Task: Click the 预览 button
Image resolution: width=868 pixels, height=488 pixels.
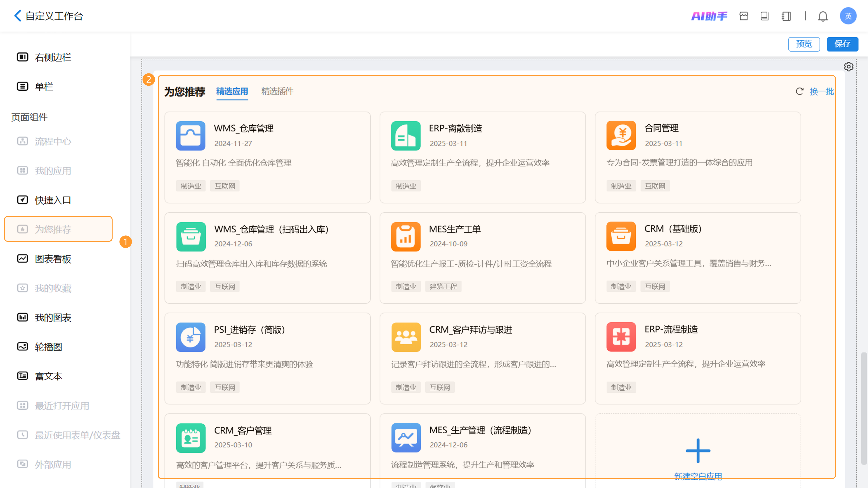Action: 804,44
